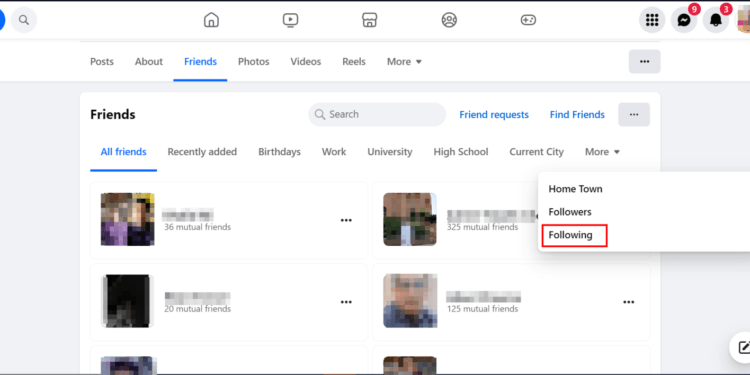
Task: Expand friends More dropdown after Current City
Action: [x=602, y=152]
